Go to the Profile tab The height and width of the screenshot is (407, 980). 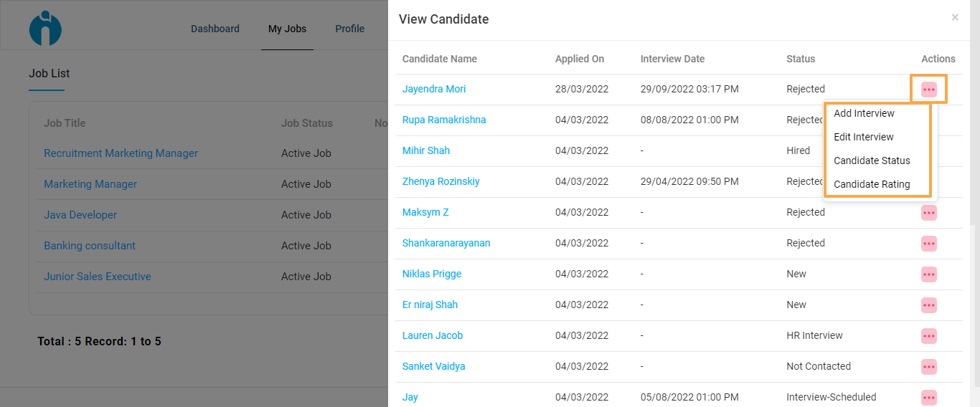(x=350, y=29)
